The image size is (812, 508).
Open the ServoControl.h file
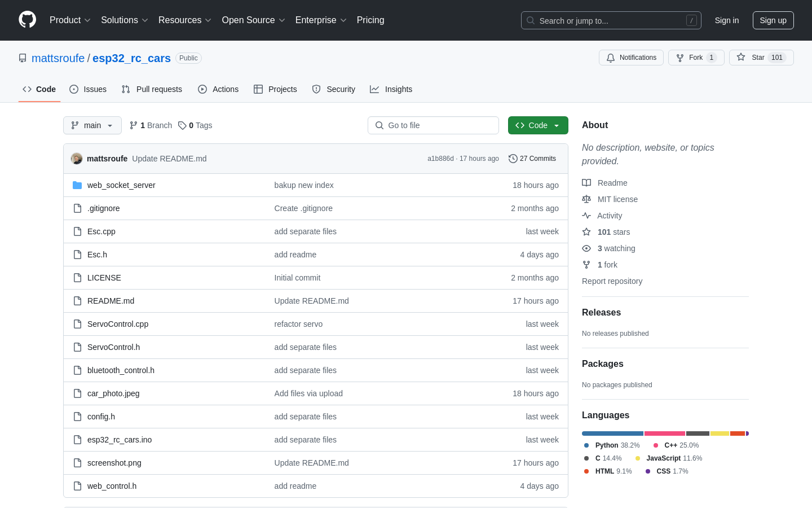[x=113, y=347]
